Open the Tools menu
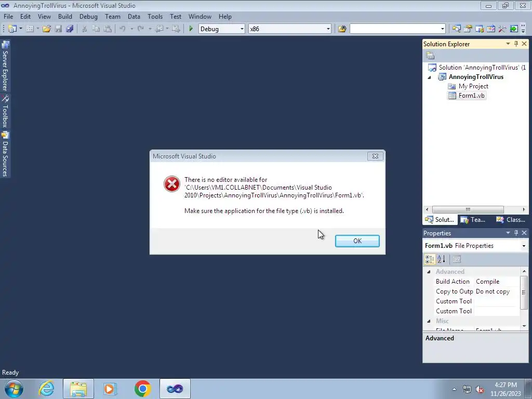Image resolution: width=532 pixels, height=399 pixels. [x=155, y=16]
